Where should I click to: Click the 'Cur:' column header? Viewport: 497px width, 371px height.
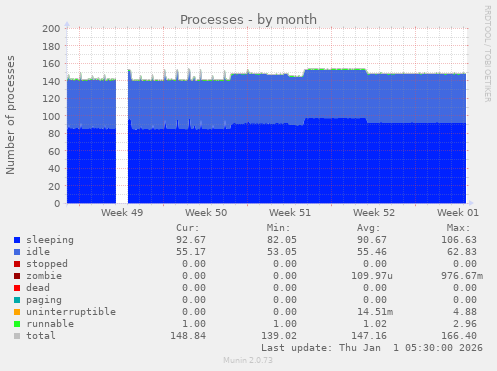pos(188,228)
